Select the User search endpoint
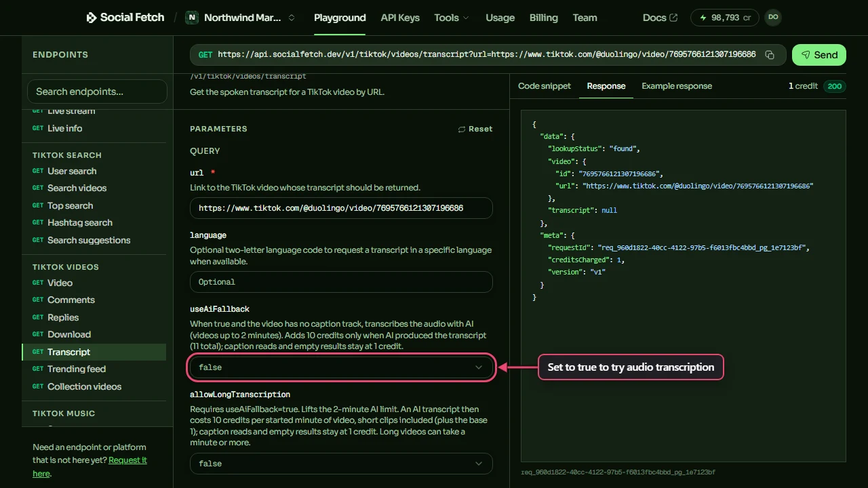 pos(94,171)
